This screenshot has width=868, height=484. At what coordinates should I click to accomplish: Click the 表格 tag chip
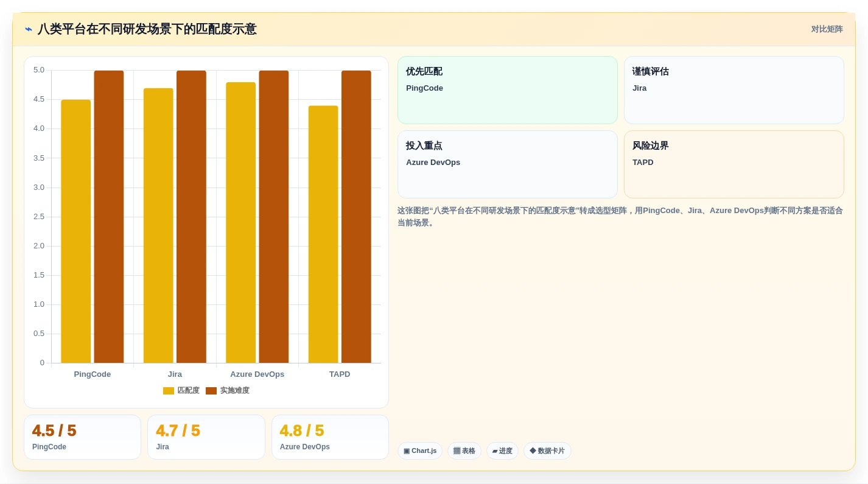tap(464, 451)
